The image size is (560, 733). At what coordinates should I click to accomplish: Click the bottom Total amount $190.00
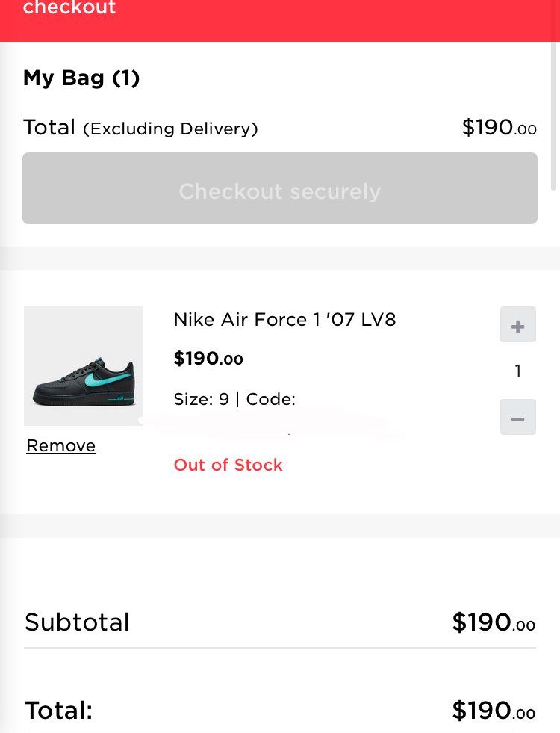click(x=494, y=711)
